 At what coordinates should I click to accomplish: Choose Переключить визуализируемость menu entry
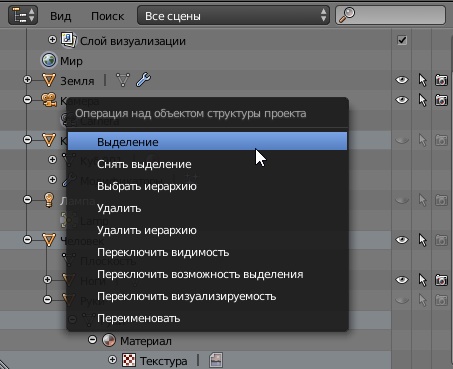click(x=207, y=296)
